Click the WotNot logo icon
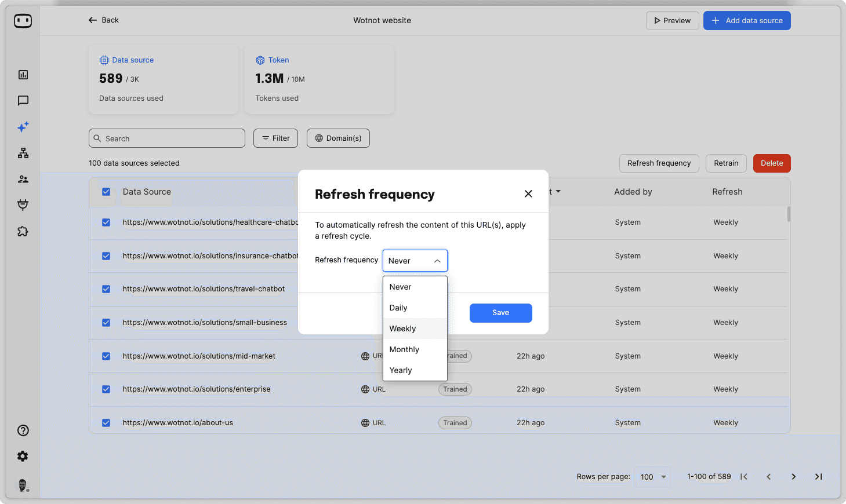Viewport: 846px width, 504px height. (x=23, y=21)
